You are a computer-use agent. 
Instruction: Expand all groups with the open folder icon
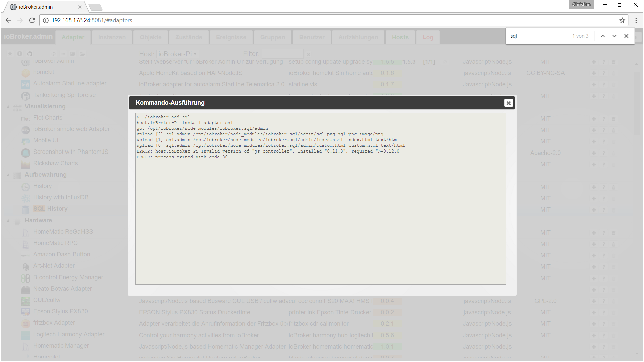[82, 54]
